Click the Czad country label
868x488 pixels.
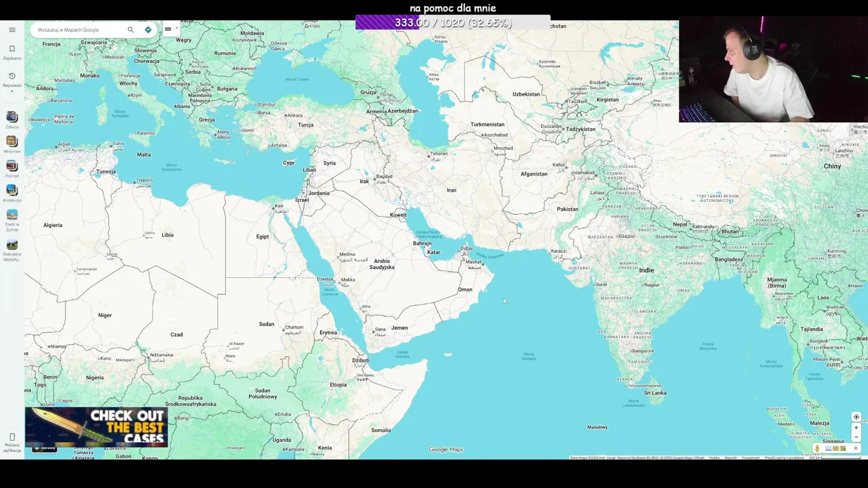pos(176,335)
